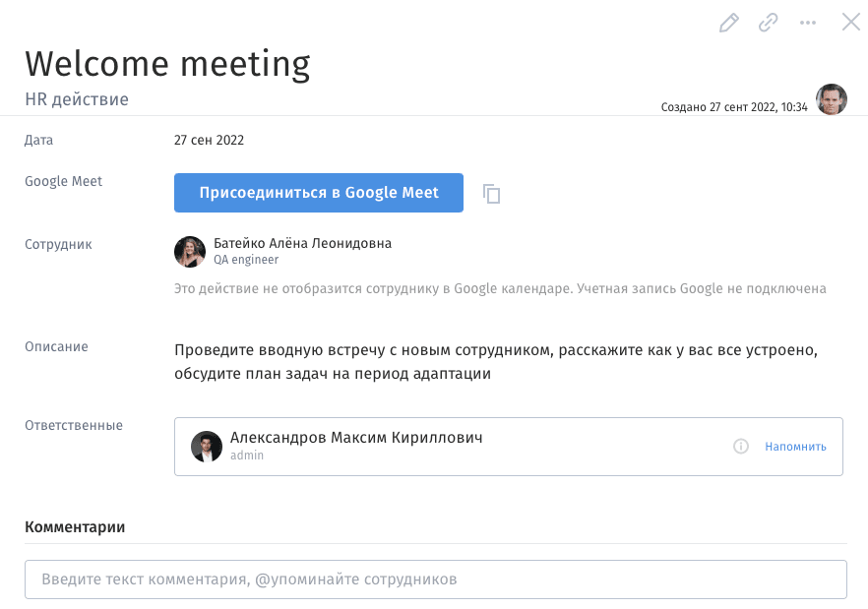Close the Welcome meeting panel
The width and height of the screenshot is (868, 609).
[x=850, y=22]
